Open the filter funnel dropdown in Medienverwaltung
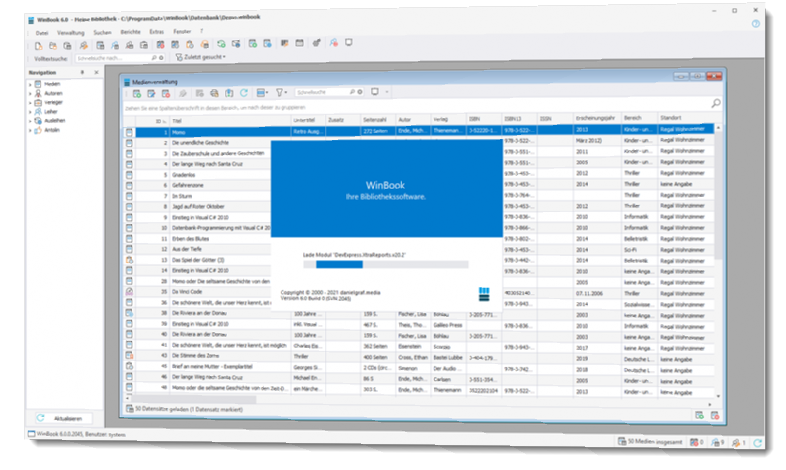Viewport: 786px width, 470px height. [281, 92]
